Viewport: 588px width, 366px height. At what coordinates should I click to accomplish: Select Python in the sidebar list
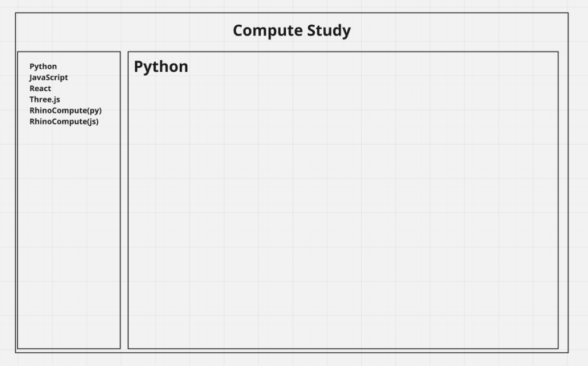tap(43, 67)
